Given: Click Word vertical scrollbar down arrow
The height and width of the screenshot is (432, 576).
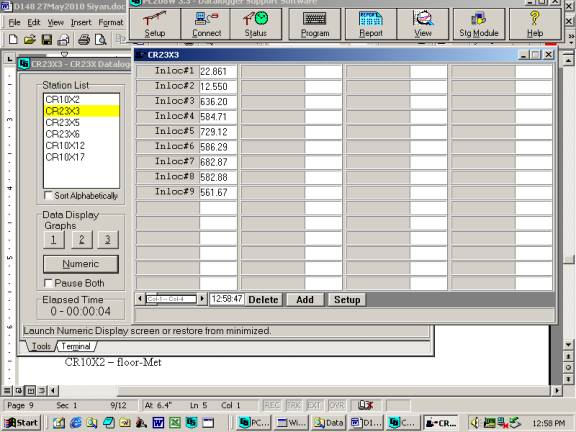Looking at the screenshot, I should coord(568,345).
